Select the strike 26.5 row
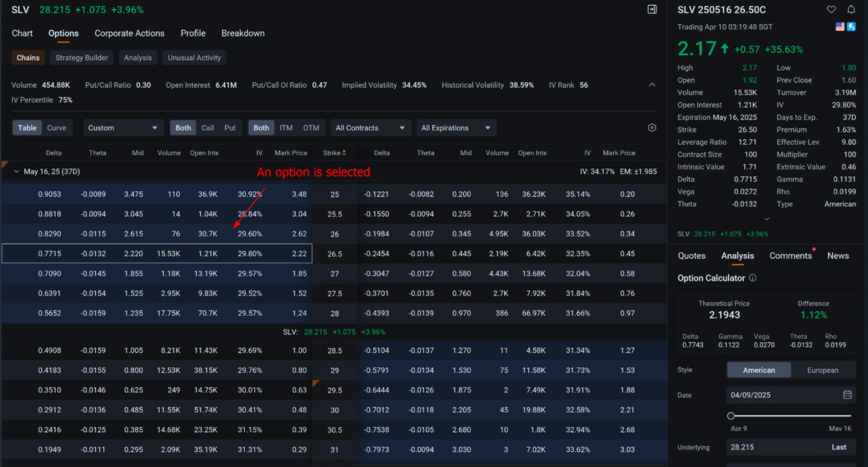Screen dimensions: 868x467 coord(335,254)
